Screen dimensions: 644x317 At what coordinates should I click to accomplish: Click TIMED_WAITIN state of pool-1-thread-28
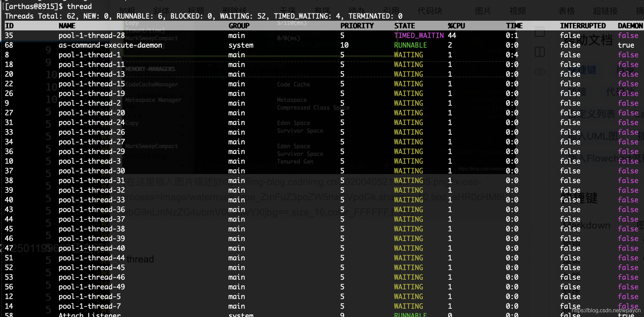click(x=419, y=36)
